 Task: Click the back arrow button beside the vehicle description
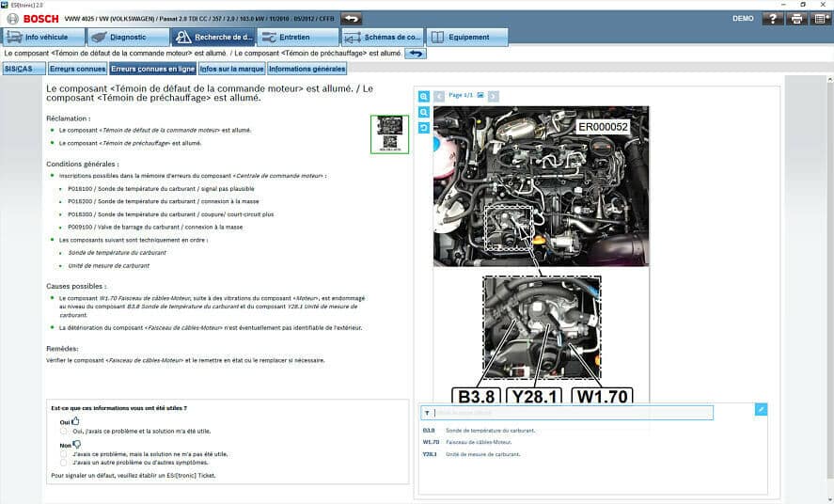[351, 19]
